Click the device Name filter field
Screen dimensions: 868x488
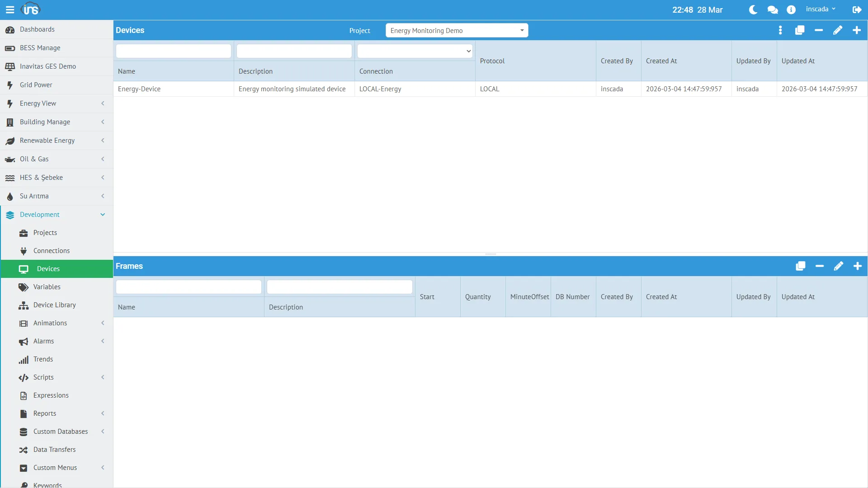tap(173, 51)
